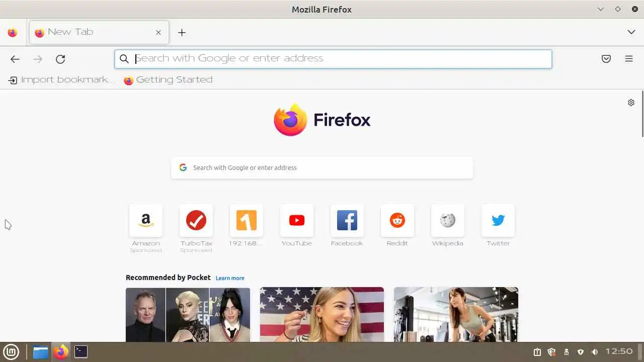644x362 pixels.
Task: Personalize new tab with gear icon
Action: click(x=631, y=103)
